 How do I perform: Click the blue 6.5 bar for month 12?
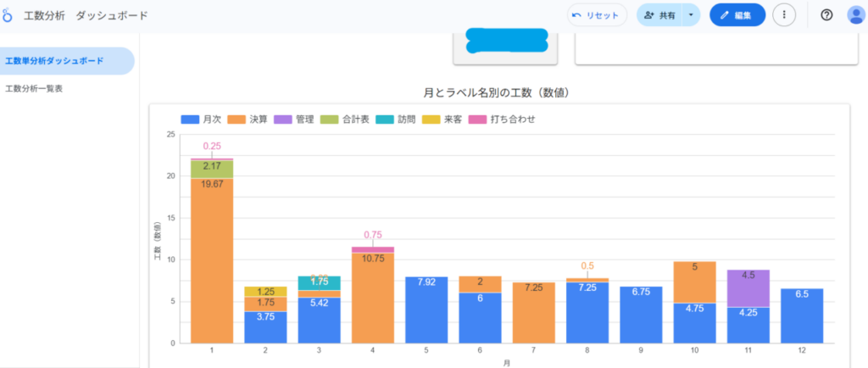[802, 315]
